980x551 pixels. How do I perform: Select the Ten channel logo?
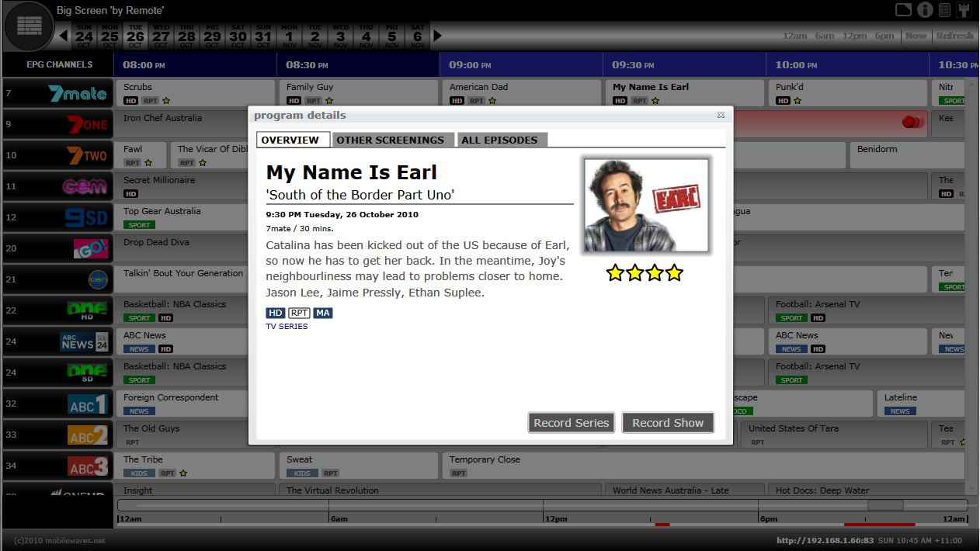98,279
